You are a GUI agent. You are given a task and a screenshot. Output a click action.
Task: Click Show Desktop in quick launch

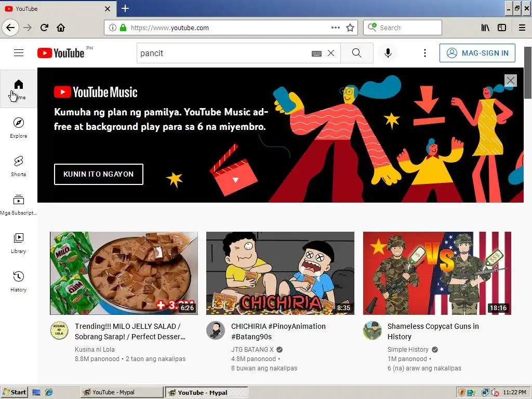coord(36,393)
